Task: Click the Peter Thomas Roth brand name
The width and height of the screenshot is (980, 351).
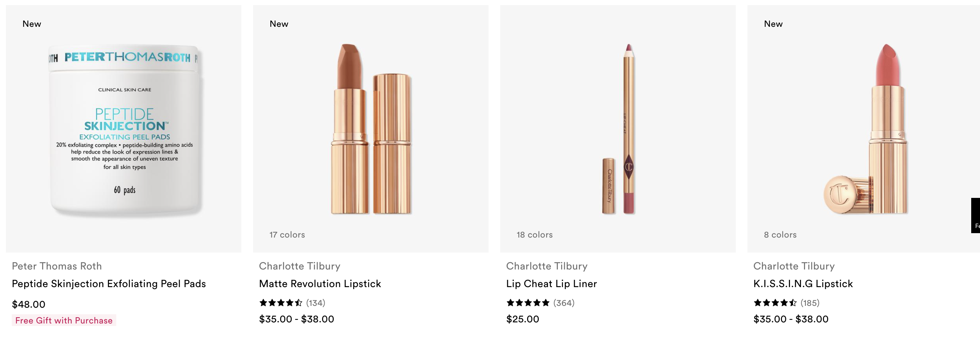Action: pos(57,266)
